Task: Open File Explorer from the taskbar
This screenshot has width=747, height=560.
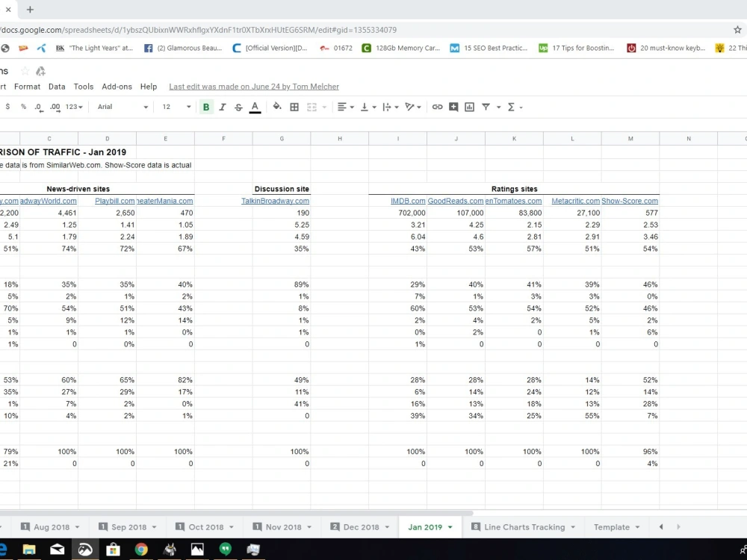Action: (x=29, y=549)
